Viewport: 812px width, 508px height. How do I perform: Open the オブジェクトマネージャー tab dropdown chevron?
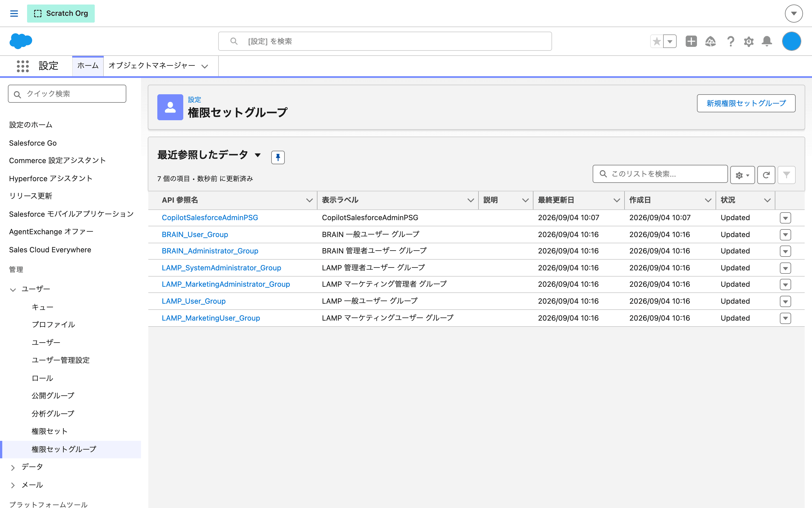[x=205, y=66]
